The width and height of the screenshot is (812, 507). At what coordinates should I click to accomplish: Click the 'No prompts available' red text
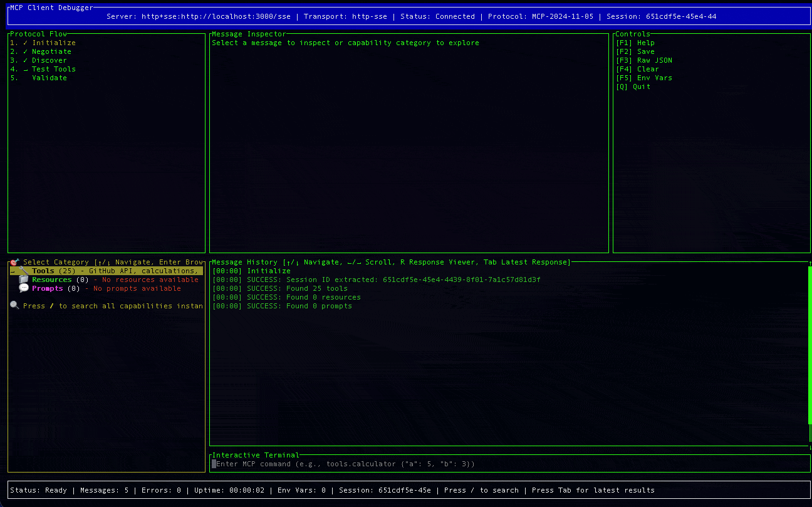click(137, 288)
